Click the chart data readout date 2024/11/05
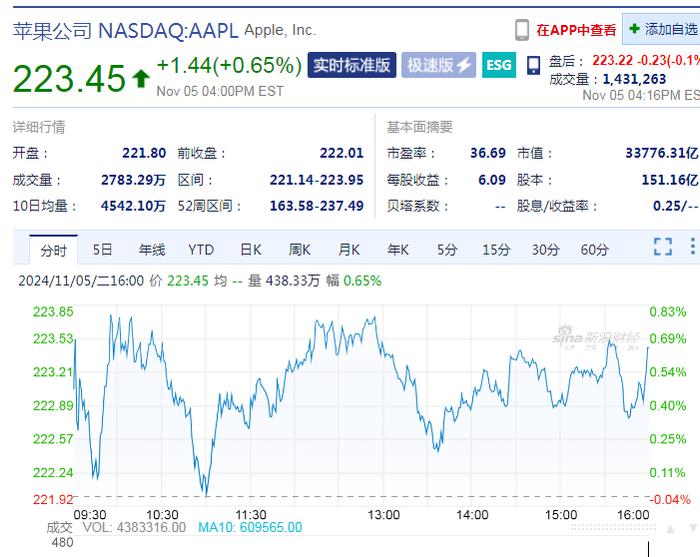 (x=57, y=281)
